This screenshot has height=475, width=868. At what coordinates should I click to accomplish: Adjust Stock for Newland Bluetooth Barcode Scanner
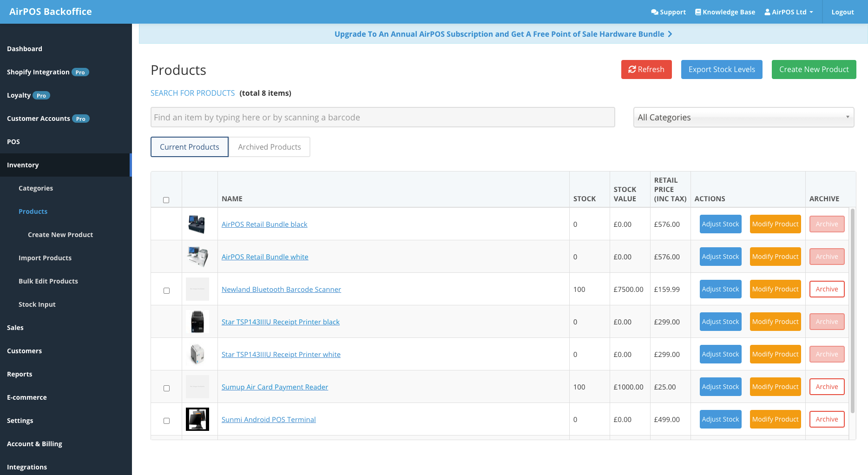(x=720, y=289)
